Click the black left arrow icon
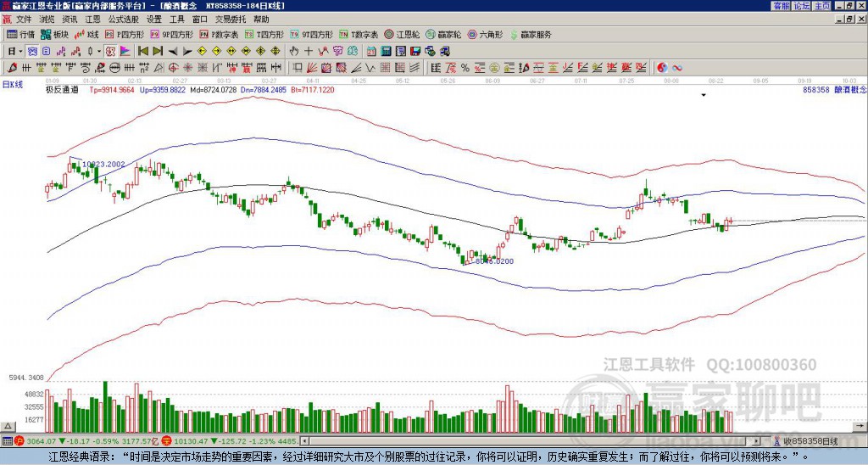The image size is (868, 465). 173,52
